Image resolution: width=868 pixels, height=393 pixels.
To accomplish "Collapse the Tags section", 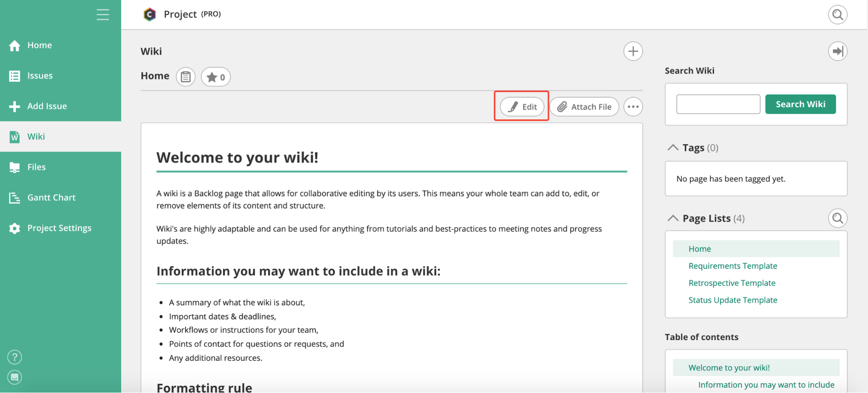I will pos(673,148).
